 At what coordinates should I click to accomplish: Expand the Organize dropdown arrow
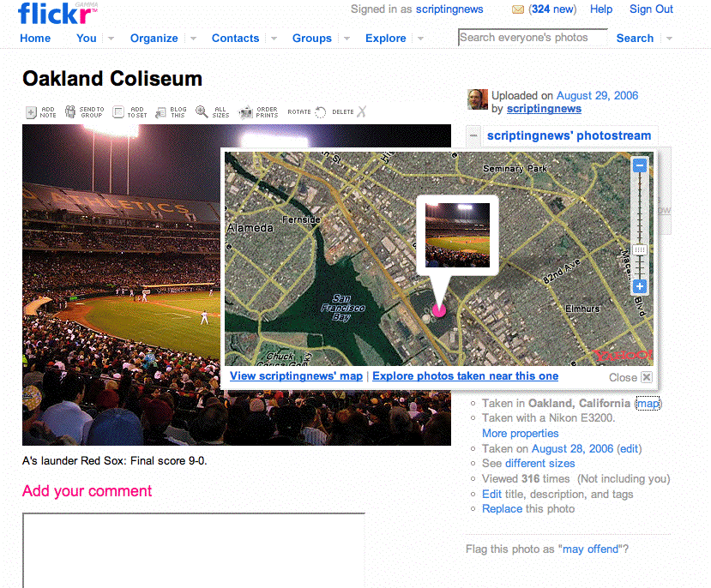click(x=193, y=39)
